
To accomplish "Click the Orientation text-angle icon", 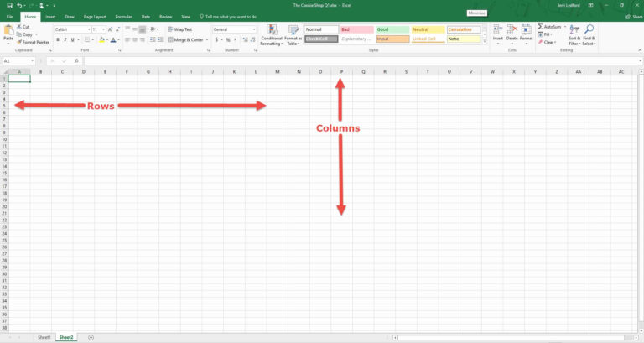I will (x=153, y=29).
